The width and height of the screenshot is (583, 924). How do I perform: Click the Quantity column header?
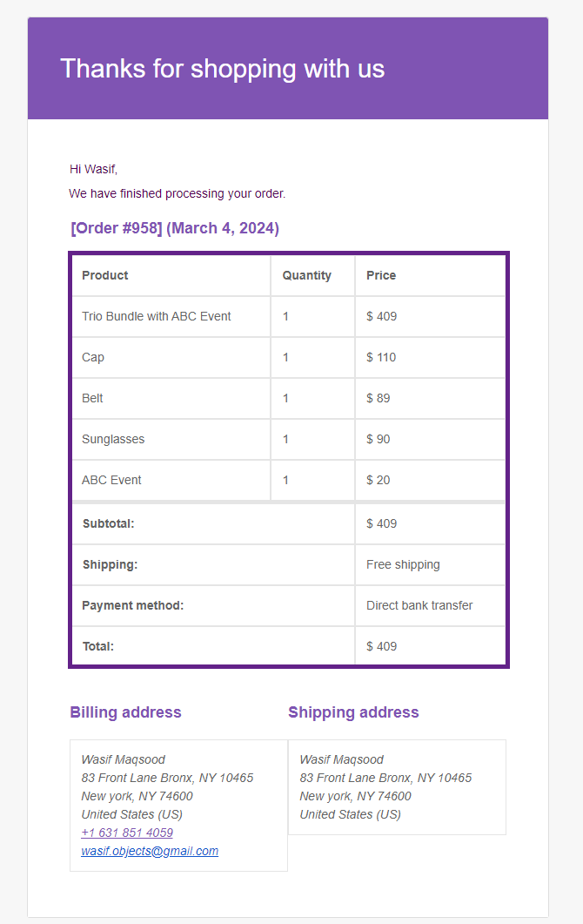point(307,275)
